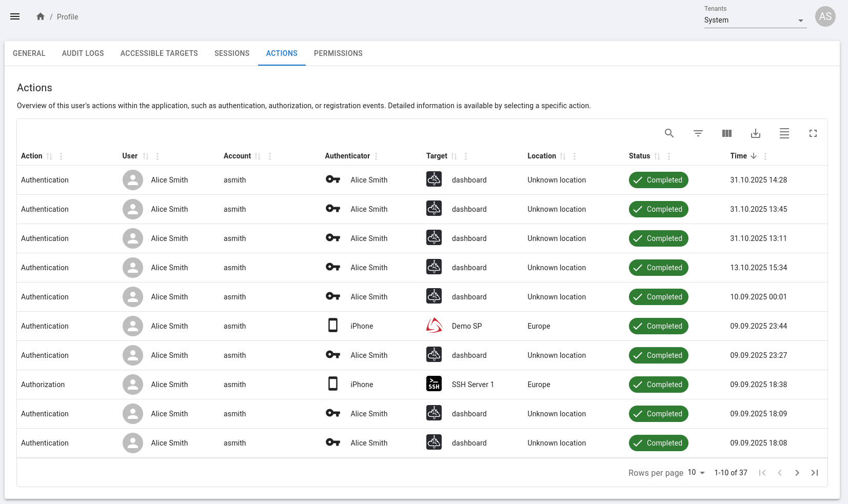Screen dimensions: 848x504
Task: Enter full screen table view
Action: pos(813,133)
